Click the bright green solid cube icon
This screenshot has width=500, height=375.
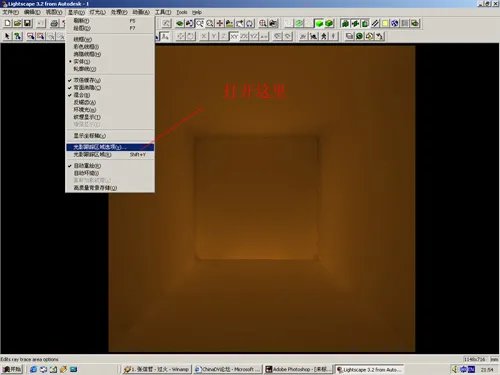click(x=319, y=23)
